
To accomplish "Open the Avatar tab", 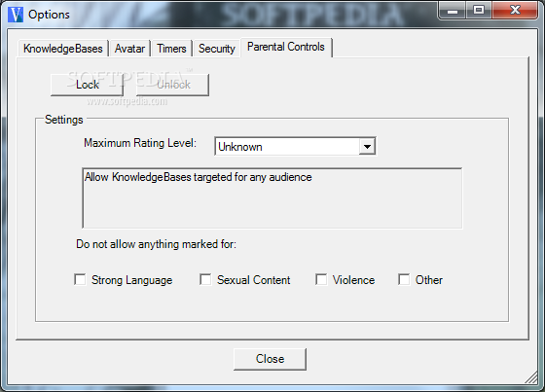I will (129, 49).
